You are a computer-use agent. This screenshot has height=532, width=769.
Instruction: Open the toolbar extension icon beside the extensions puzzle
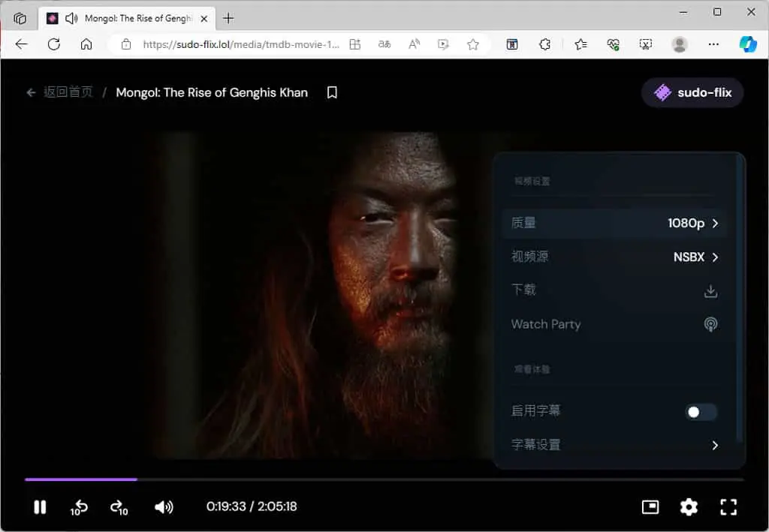pos(512,44)
